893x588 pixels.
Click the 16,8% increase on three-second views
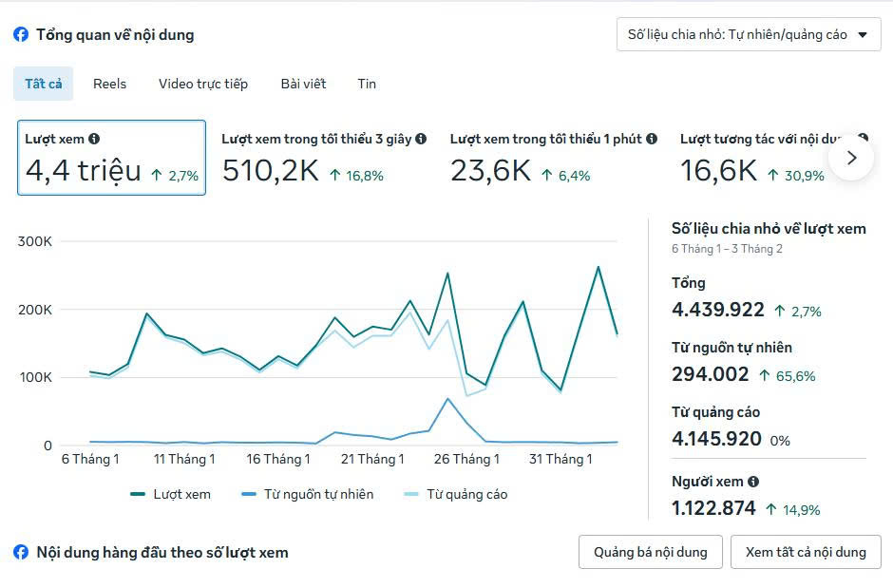click(x=356, y=176)
